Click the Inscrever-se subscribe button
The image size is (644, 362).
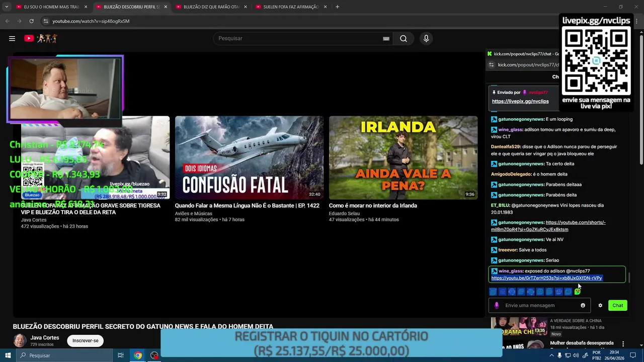click(86, 340)
